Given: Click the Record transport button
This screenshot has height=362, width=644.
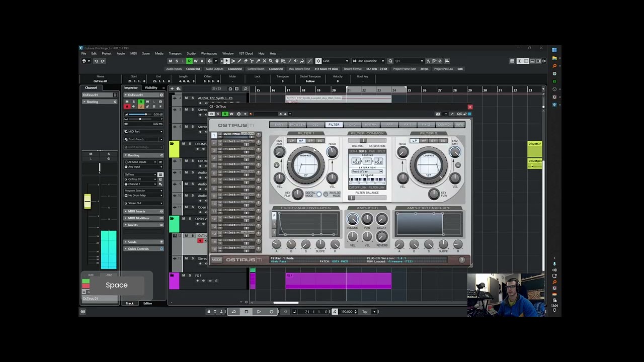Looking at the screenshot, I should tap(272, 312).
